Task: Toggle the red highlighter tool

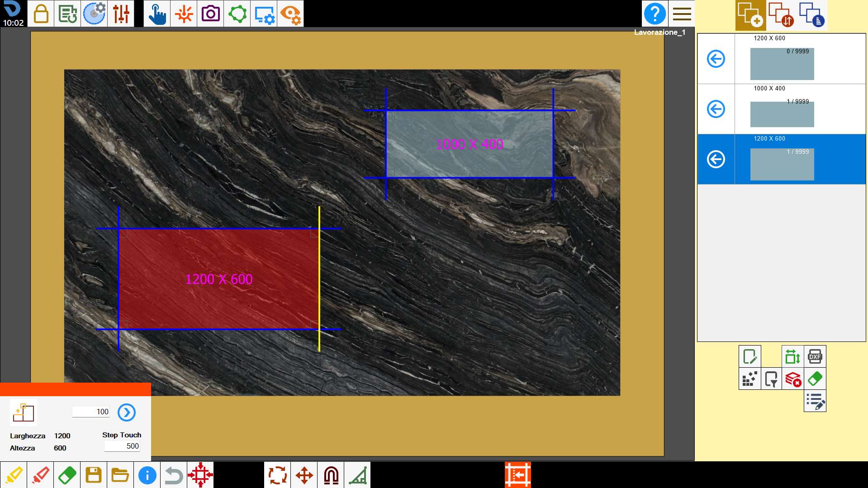Action: pyautogui.click(x=40, y=475)
